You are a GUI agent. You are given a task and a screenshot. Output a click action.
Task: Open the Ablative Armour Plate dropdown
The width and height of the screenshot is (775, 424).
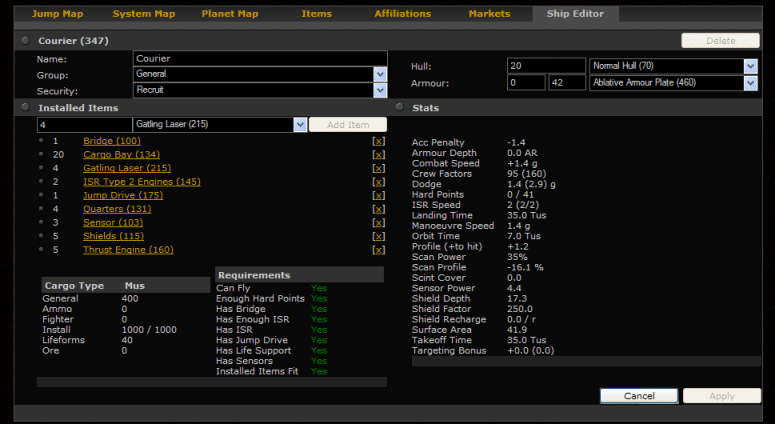[750, 82]
